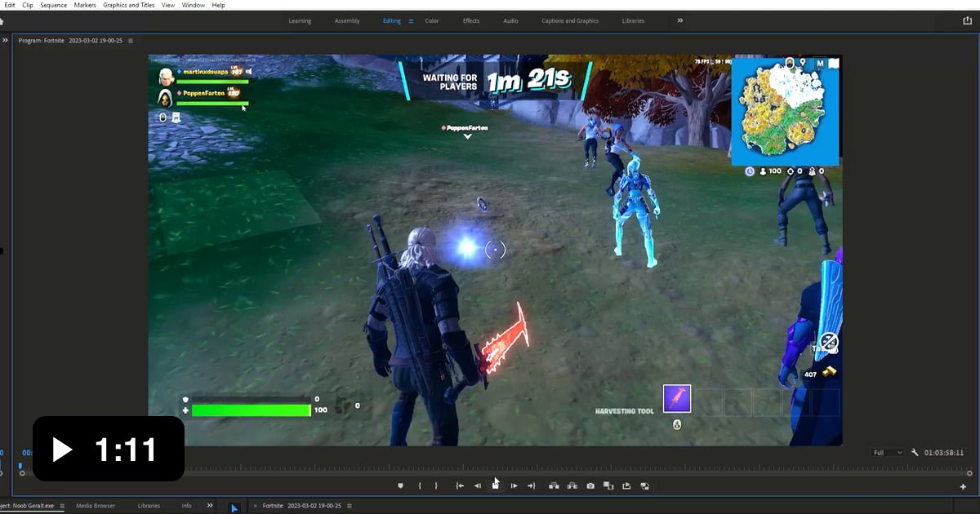Step forward one frame

click(x=514, y=485)
